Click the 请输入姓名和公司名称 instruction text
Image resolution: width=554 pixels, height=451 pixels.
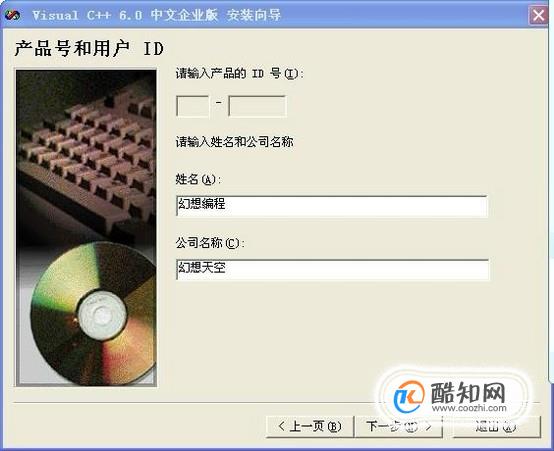235,142
